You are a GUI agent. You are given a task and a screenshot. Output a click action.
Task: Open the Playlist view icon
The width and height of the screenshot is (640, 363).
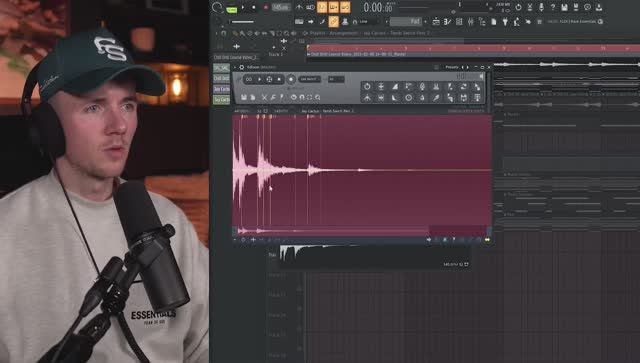point(436,22)
